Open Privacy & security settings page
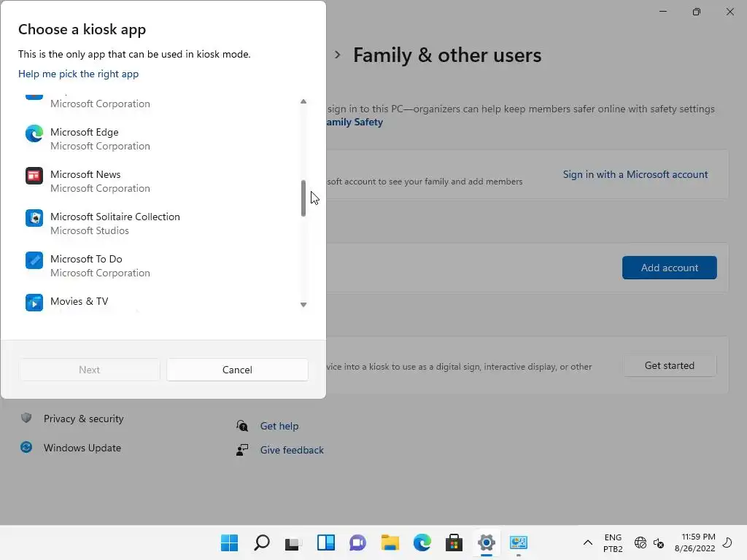 [x=83, y=419]
